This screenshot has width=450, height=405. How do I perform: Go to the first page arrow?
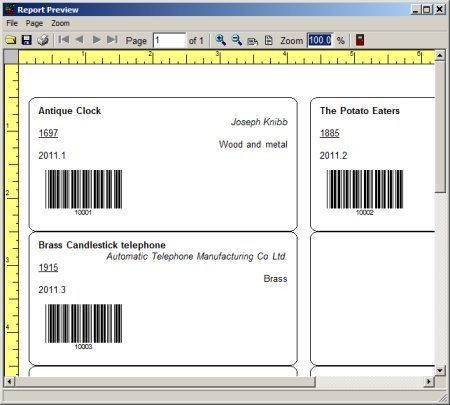coord(64,40)
